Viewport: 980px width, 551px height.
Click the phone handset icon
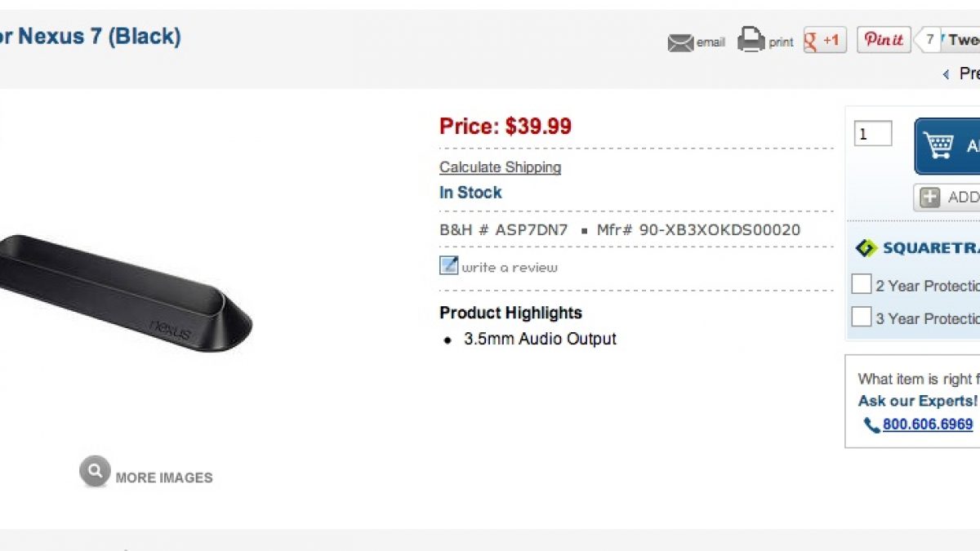pos(871,425)
